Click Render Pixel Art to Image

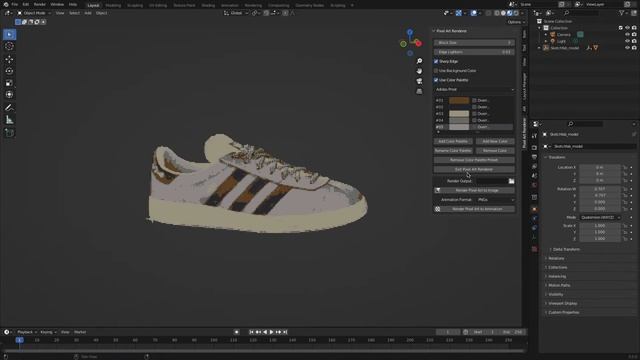click(474, 190)
